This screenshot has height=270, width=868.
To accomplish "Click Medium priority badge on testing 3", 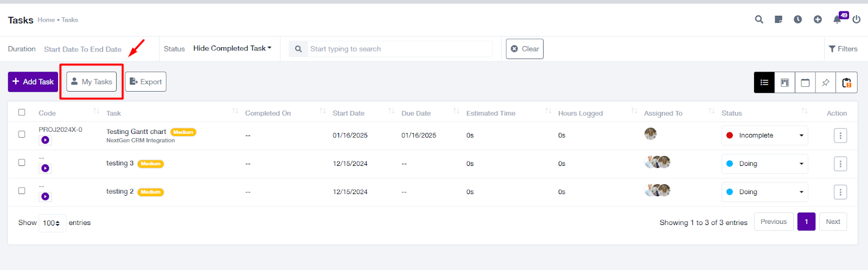I will [150, 164].
